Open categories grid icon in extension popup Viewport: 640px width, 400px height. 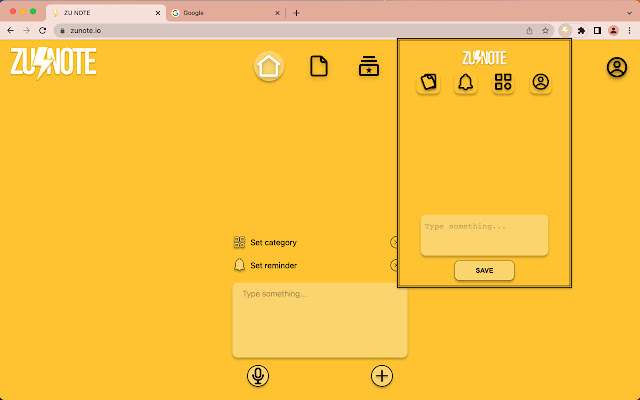(x=503, y=82)
